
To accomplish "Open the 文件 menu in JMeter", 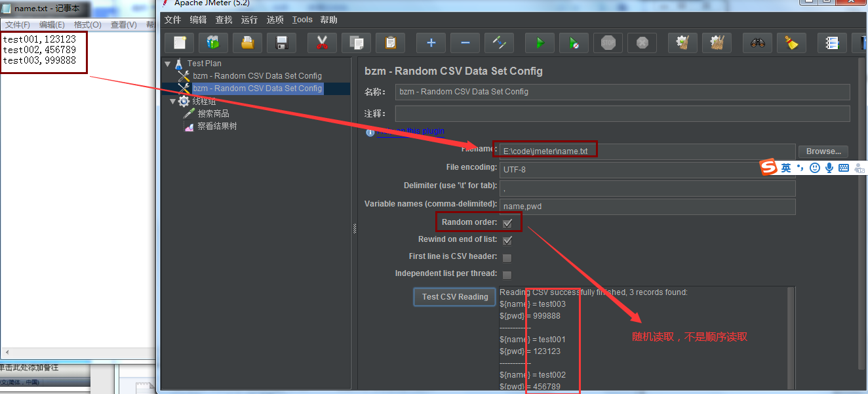I will (x=172, y=20).
